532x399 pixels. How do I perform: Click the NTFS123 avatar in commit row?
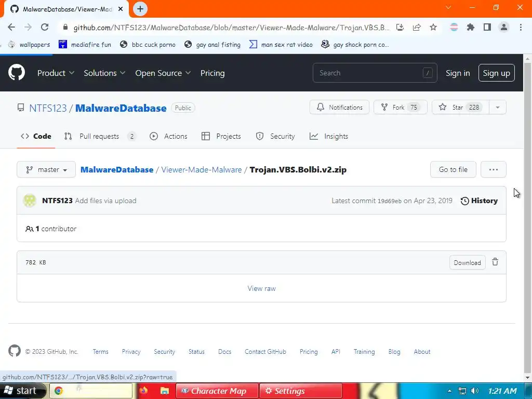(x=30, y=201)
